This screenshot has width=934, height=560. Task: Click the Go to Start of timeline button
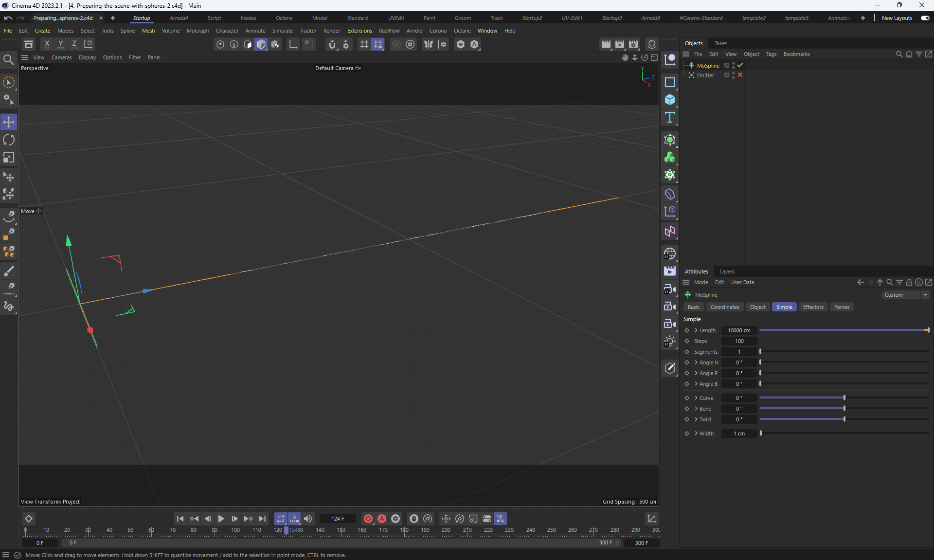[180, 519]
